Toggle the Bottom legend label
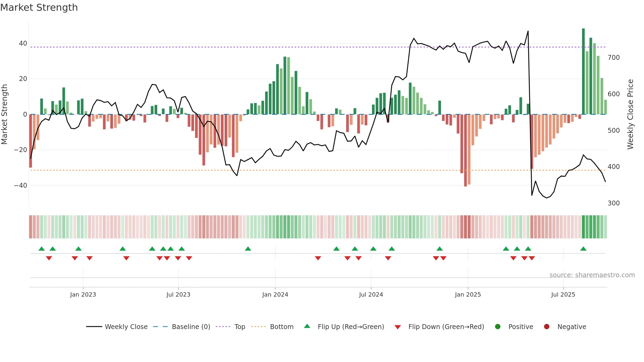The width and height of the screenshot is (644, 362). tap(282, 327)
